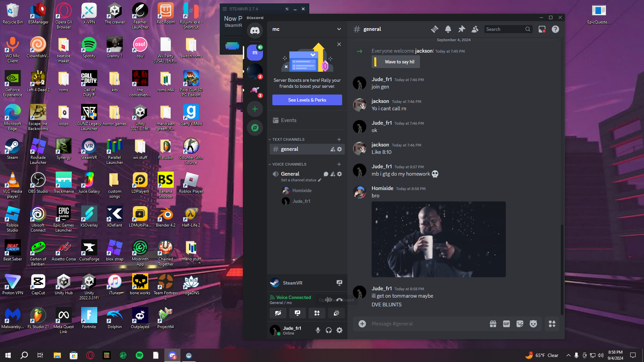The image size is (644, 362).
Task: Toggle headphones deafen
Action: (329, 330)
